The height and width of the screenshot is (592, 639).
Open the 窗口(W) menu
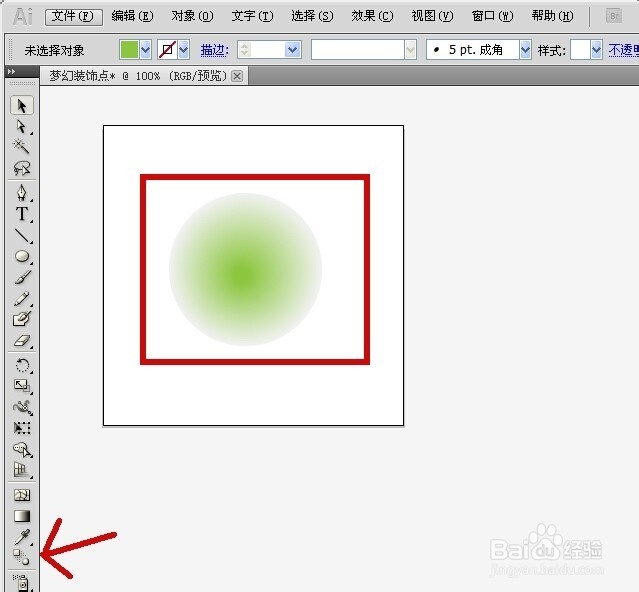[492, 16]
